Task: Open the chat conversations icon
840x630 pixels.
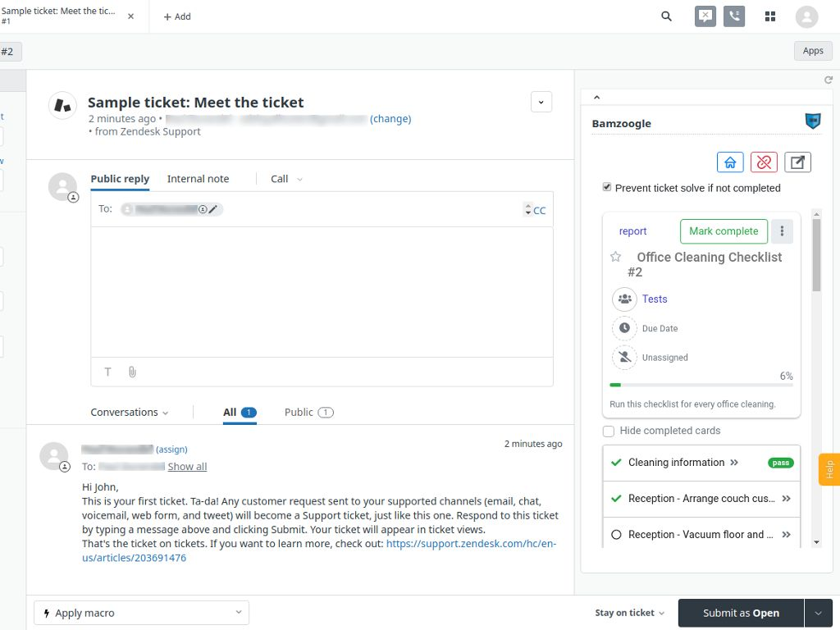Action: pos(705,16)
